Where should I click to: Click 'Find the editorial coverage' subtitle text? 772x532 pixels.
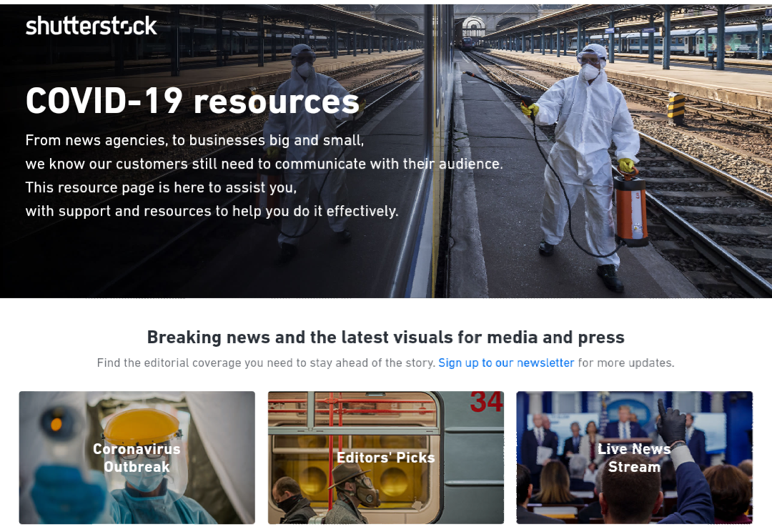(266, 363)
